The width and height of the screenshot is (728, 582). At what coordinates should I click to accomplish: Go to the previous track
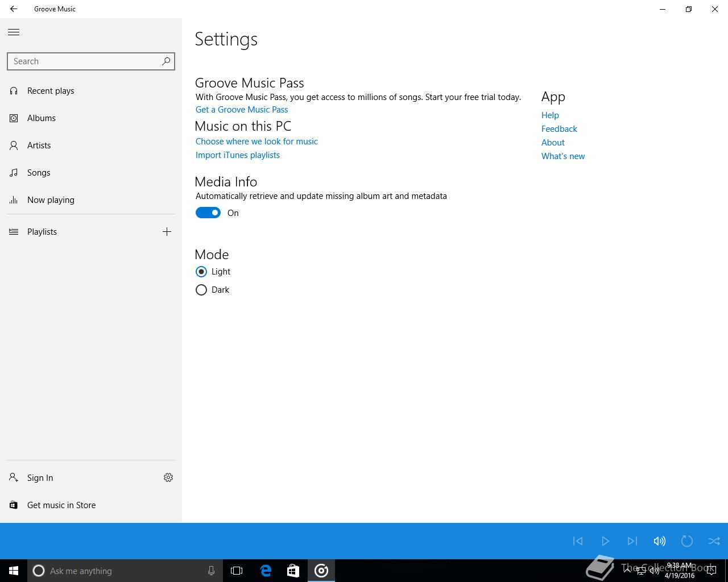pyautogui.click(x=578, y=541)
